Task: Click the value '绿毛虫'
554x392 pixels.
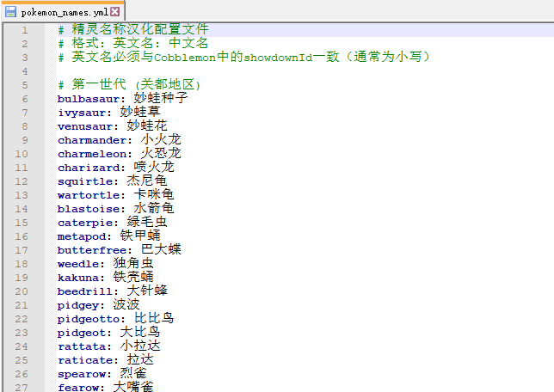Action: click(x=147, y=222)
